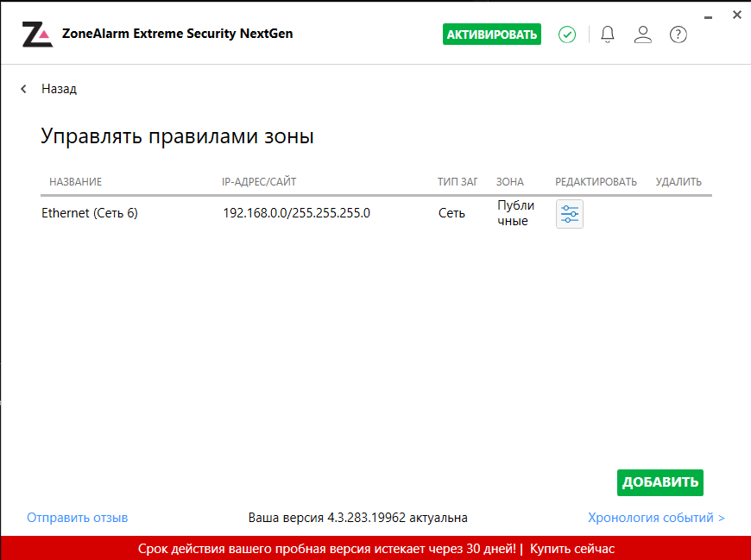Click the back chevron arrow icon
Image resolution: width=751 pixels, height=560 pixels.
pos(23,89)
